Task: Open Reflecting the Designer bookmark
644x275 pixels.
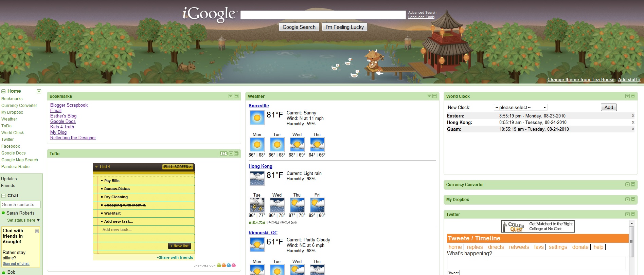Action: point(73,138)
